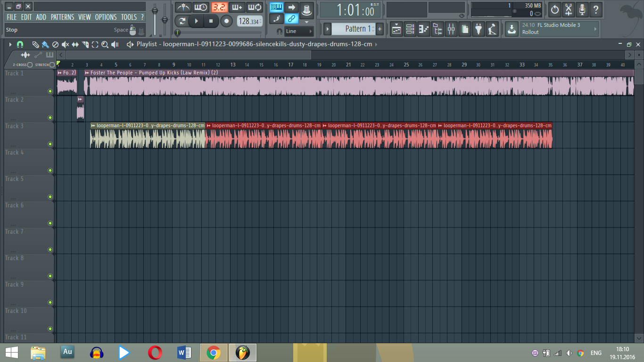Expand the FL Studio Mobile 3 news arrow
This screenshot has height=362, width=644.
pos(595,29)
